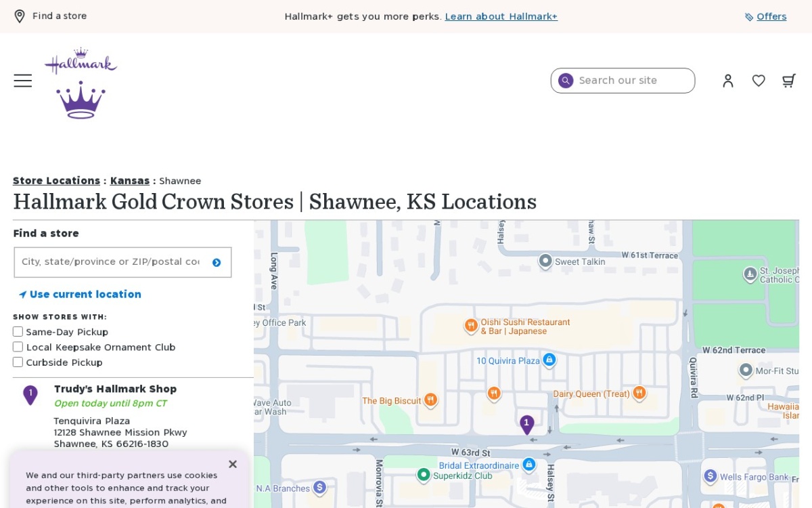The width and height of the screenshot is (812, 508).
Task: Click store list pin for Trudy's Hallmark Shop
Action: [x=30, y=395]
